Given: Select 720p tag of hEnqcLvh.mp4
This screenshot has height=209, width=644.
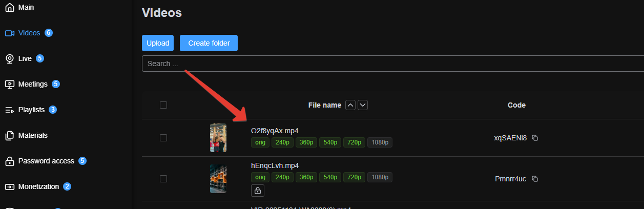Looking at the screenshot, I should [354, 177].
